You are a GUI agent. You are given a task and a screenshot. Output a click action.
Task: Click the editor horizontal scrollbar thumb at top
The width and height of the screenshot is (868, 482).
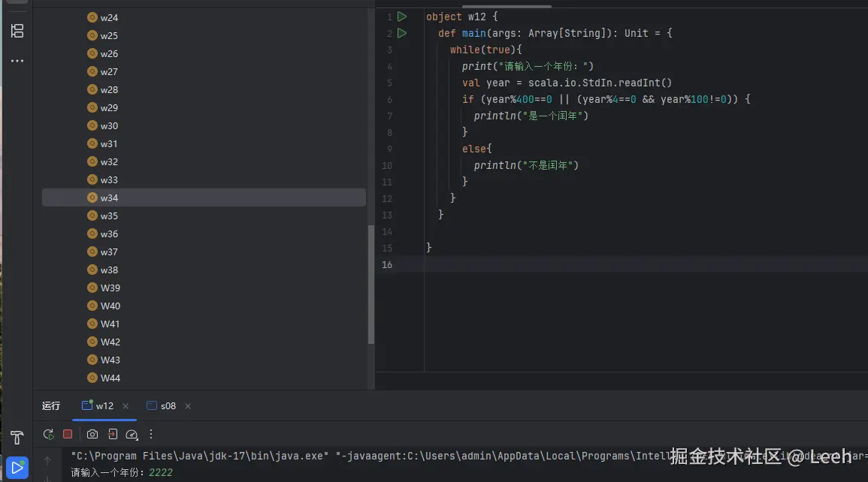pyautogui.click(x=507, y=6)
